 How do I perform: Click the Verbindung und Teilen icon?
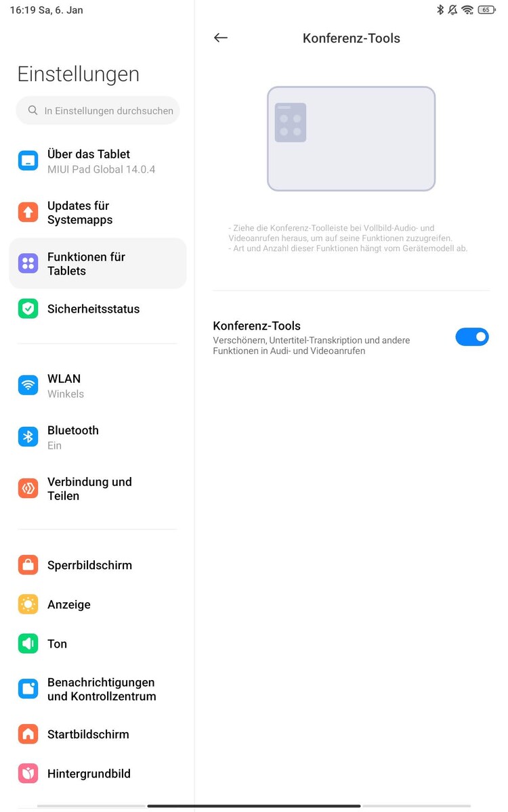pos(28,489)
